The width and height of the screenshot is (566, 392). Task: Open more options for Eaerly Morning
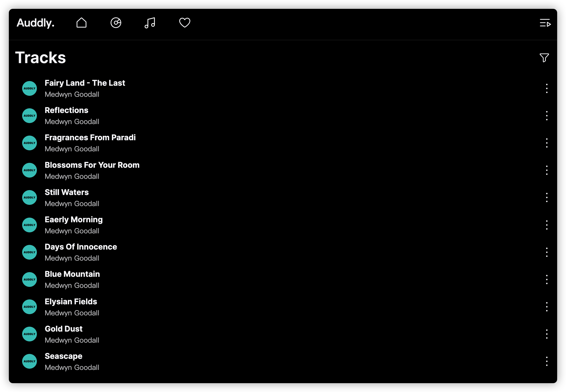(547, 225)
